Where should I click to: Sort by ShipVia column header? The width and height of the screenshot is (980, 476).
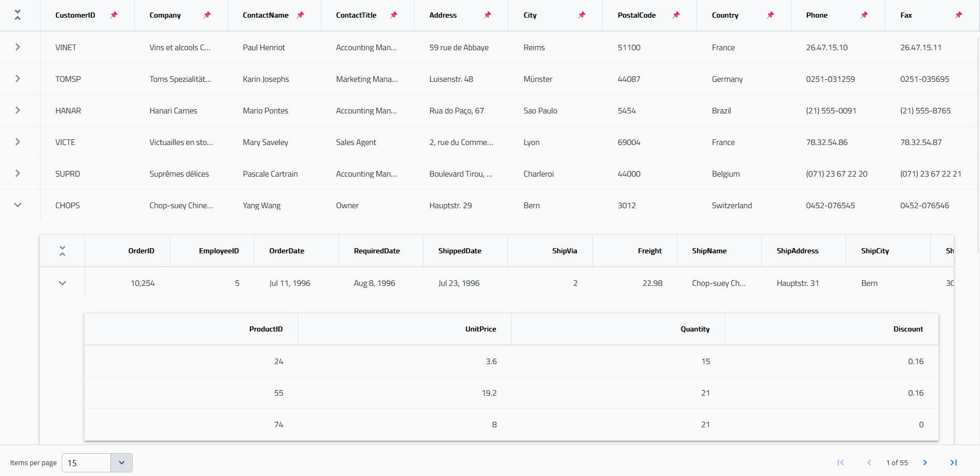click(565, 251)
